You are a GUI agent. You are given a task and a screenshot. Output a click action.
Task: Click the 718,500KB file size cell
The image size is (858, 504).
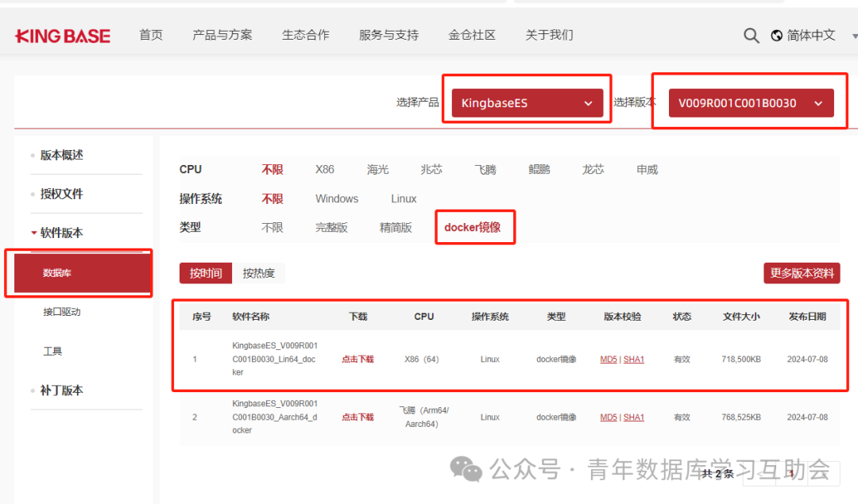coord(741,359)
